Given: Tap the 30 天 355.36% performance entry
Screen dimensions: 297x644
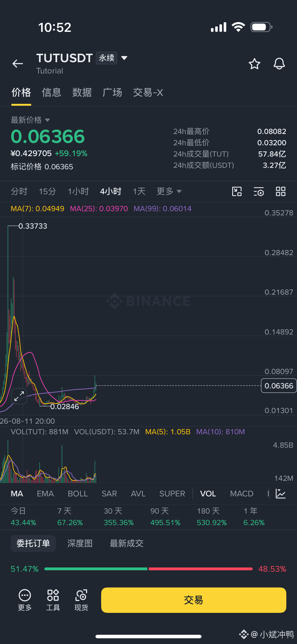Looking at the screenshot, I should [119, 517].
